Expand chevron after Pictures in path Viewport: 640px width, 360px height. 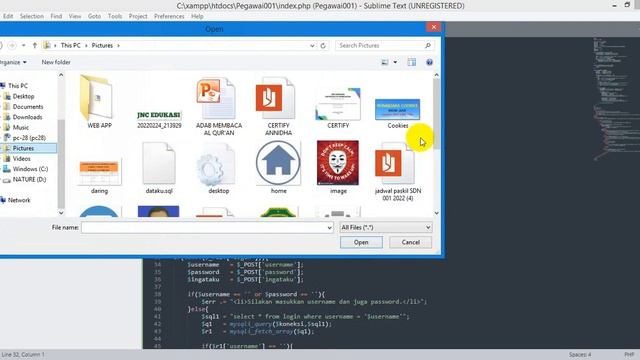(x=118, y=46)
